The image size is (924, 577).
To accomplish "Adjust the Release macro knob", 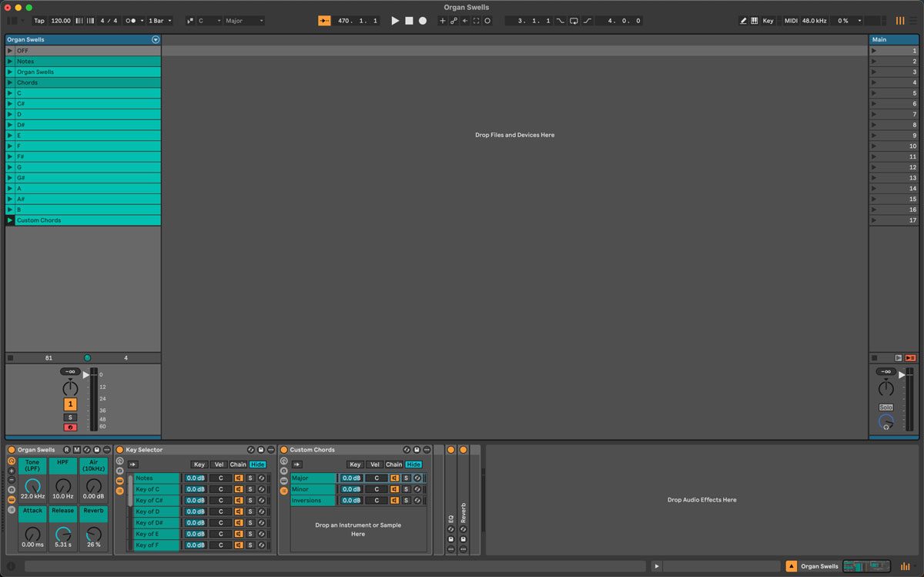I will (x=63, y=533).
